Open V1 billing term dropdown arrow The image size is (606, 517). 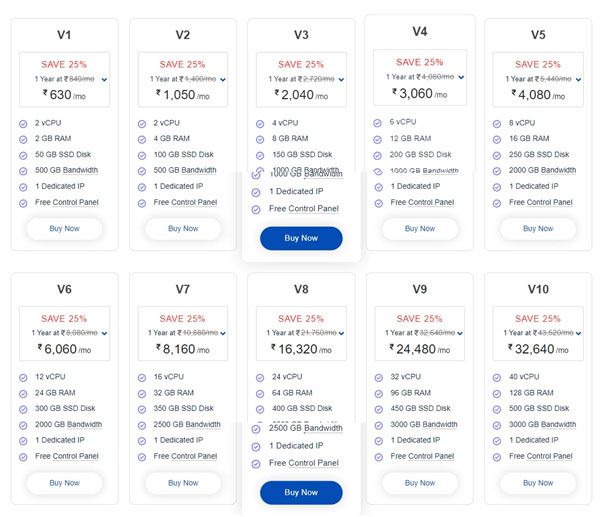[x=104, y=78]
